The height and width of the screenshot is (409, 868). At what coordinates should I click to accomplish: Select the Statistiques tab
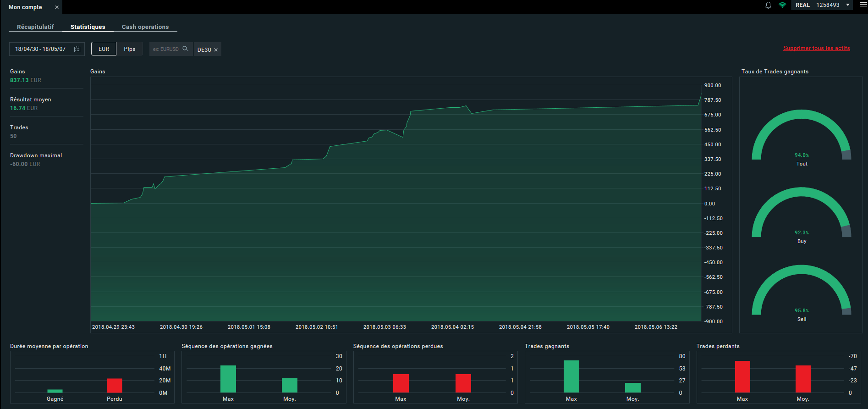[x=88, y=27]
